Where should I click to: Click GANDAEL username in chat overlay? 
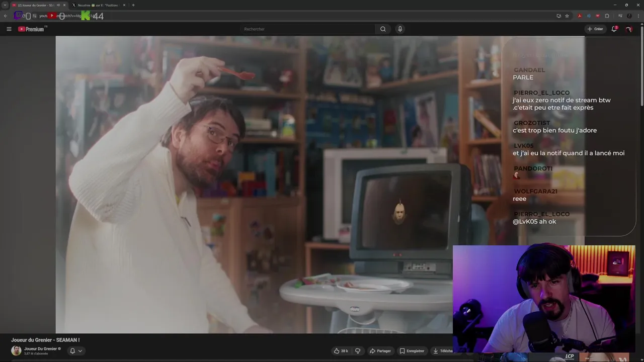pyautogui.click(x=529, y=70)
